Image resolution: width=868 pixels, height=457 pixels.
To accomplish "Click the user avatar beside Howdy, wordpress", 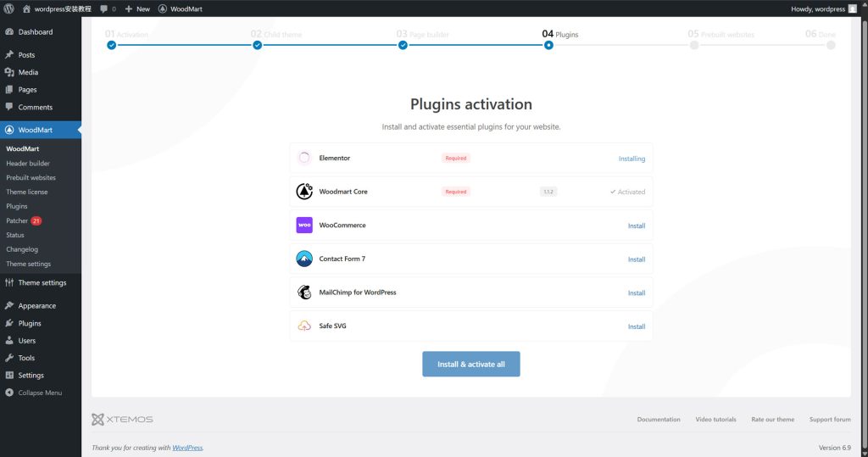I will point(852,8).
